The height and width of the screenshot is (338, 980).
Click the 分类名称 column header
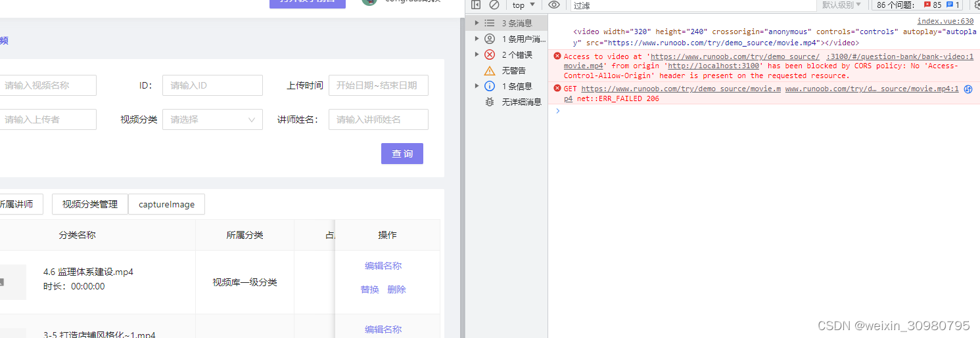[x=77, y=235]
